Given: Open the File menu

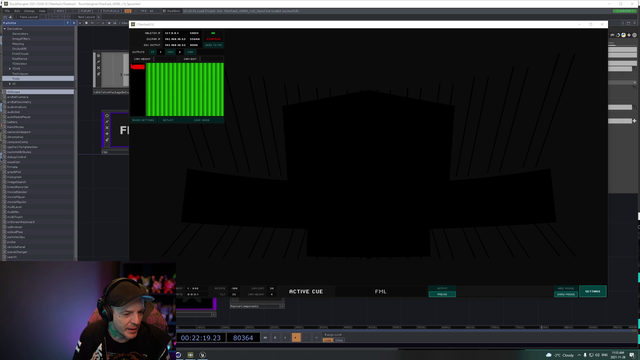Looking at the screenshot, I should pos(7,11).
